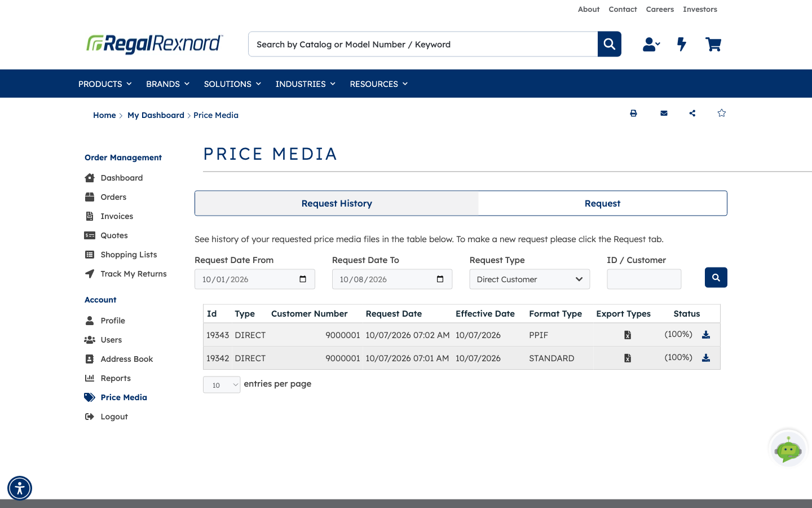Focus the Request Date From field

point(255,279)
